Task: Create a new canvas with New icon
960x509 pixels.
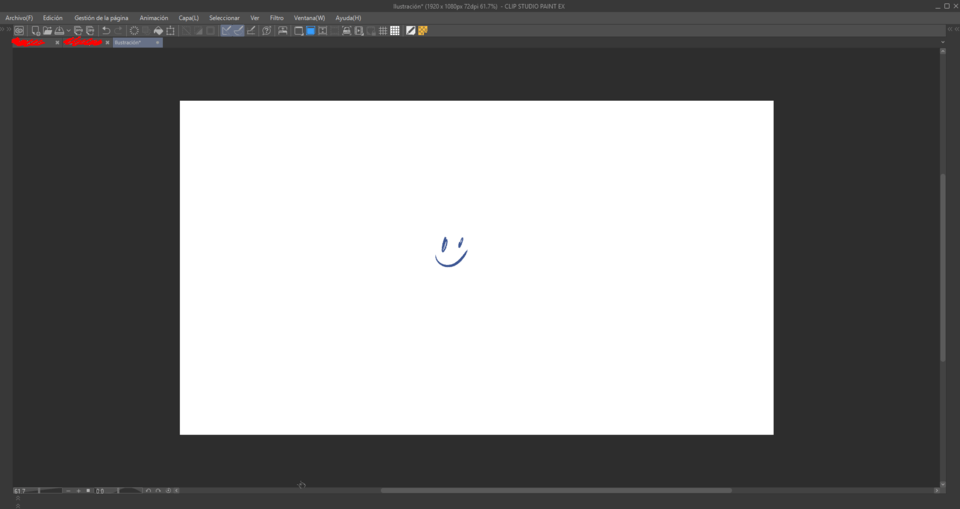Action: 36,31
